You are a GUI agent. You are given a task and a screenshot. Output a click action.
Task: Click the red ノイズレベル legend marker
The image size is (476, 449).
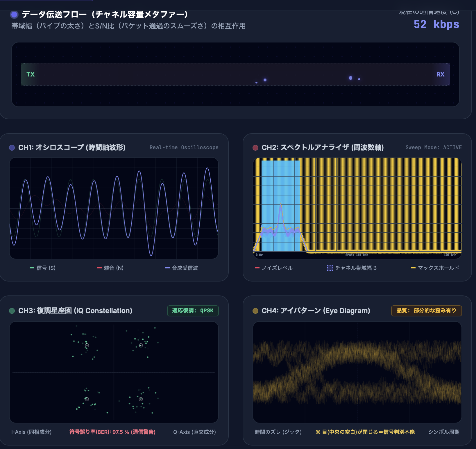(257, 268)
